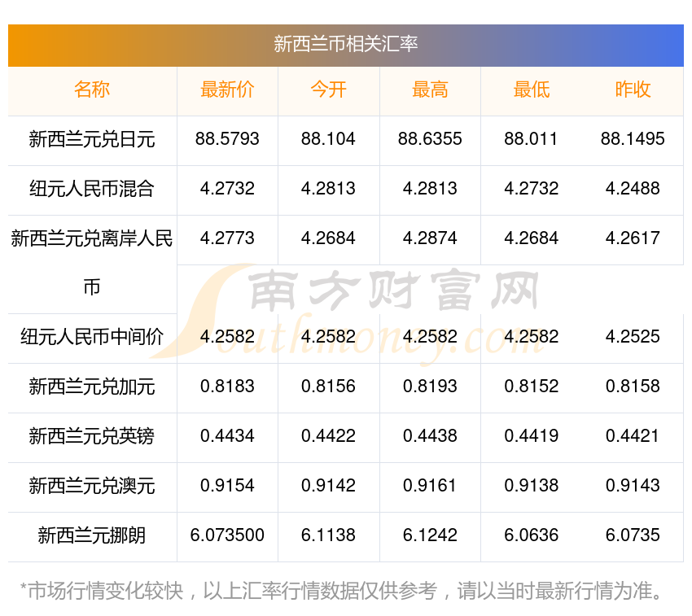The width and height of the screenshot is (692, 616).
Task: Click the 88.011 low value
Action: [532, 139]
